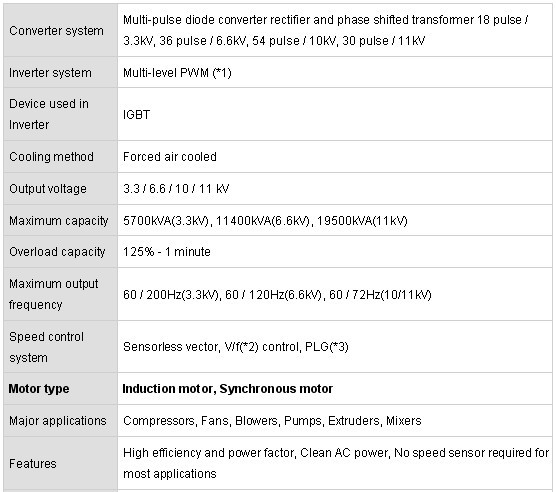556x492 pixels.
Task: Click the bold Motor type label
Action: 39,389
